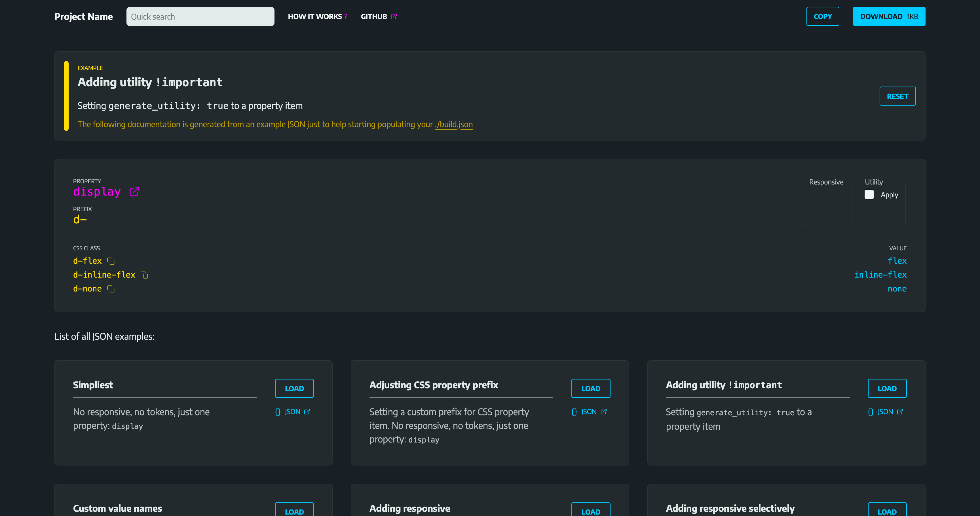Viewport: 980px width, 516px height.
Task: Click the d-inline-flex class name
Action: click(x=104, y=275)
